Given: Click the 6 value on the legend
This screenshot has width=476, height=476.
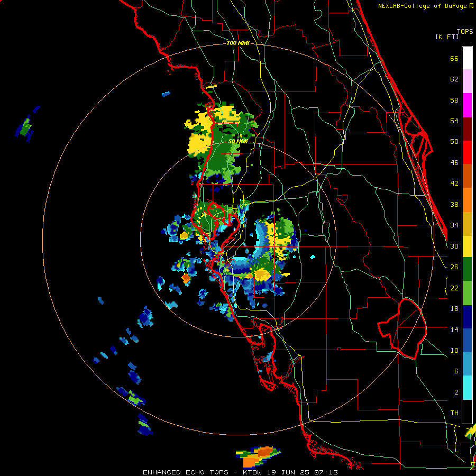Looking at the screenshot, I should click(x=456, y=371).
